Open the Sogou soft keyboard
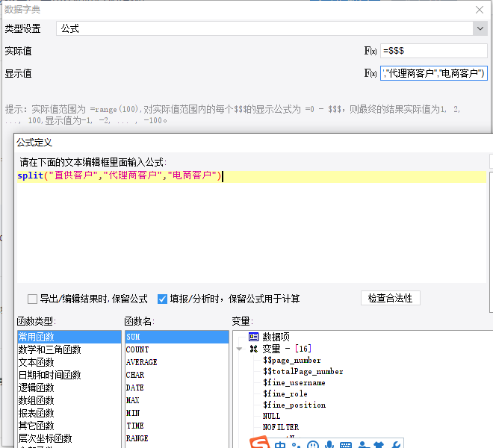This screenshot has height=448, width=493. pyautogui.click(x=346, y=445)
